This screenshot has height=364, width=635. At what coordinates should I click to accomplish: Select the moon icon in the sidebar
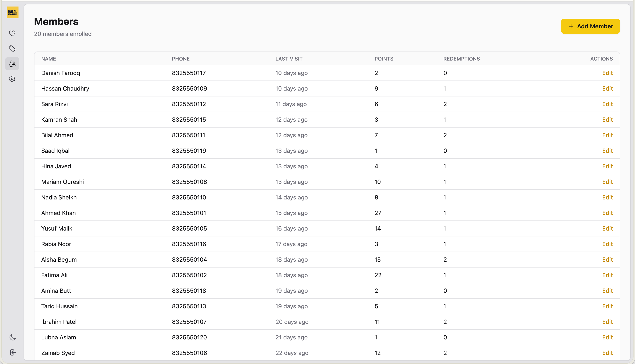point(12,337)
